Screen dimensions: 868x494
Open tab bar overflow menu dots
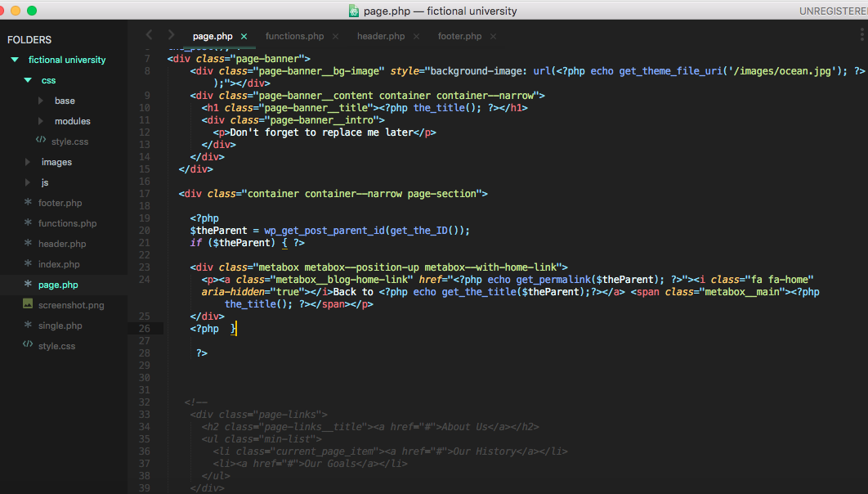tap(862, 35)
